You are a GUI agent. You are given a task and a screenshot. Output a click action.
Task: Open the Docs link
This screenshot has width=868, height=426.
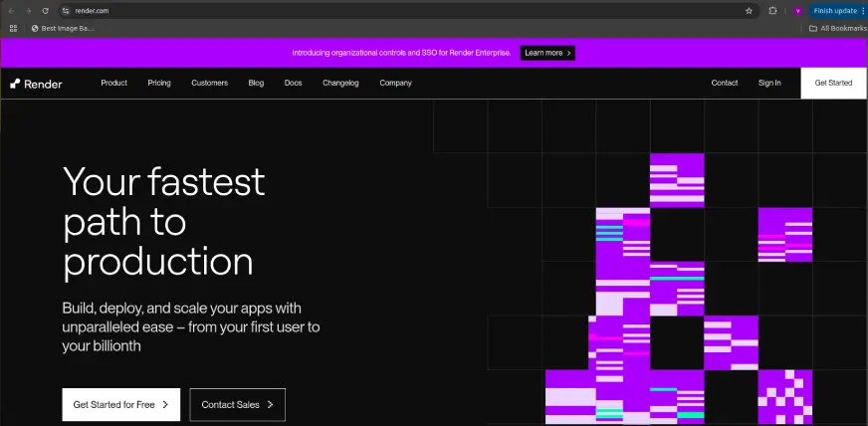tap(294, 83)
